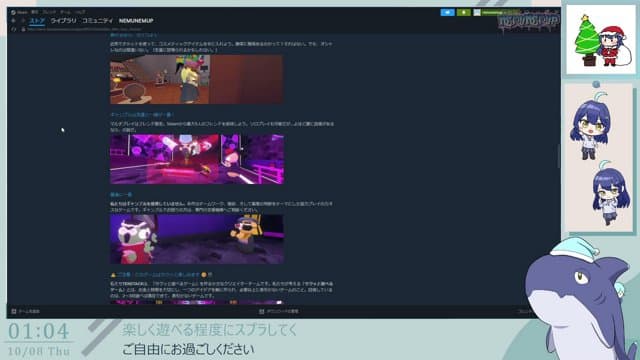Go back with the browser back arrow
The image size is (640, 360).
pos(13,20)
